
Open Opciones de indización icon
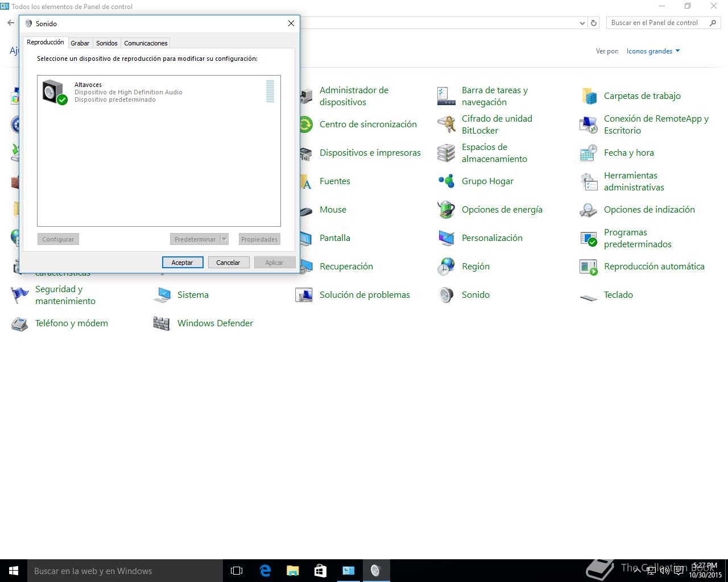589,210
